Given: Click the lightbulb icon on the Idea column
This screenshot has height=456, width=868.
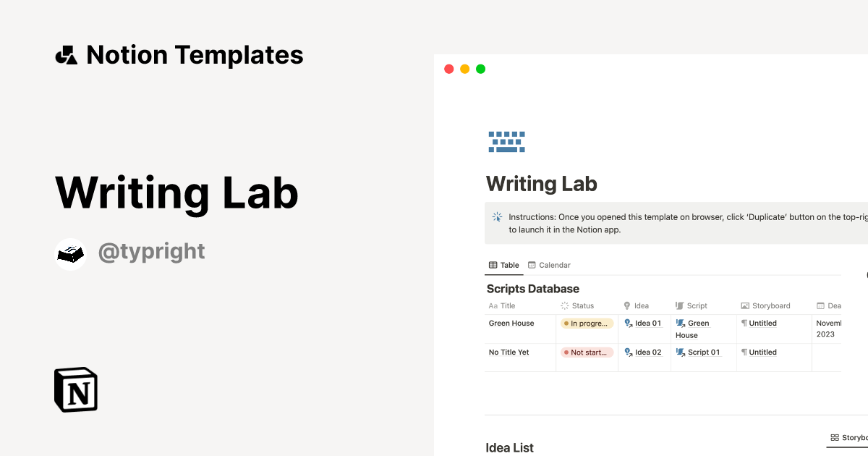Looking at the screenshot, I should [627, 305].
